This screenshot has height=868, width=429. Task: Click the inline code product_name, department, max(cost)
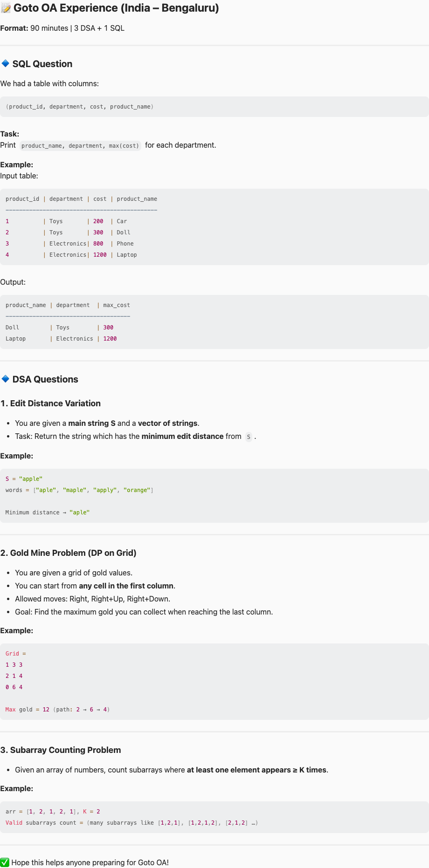coord(80,146)
